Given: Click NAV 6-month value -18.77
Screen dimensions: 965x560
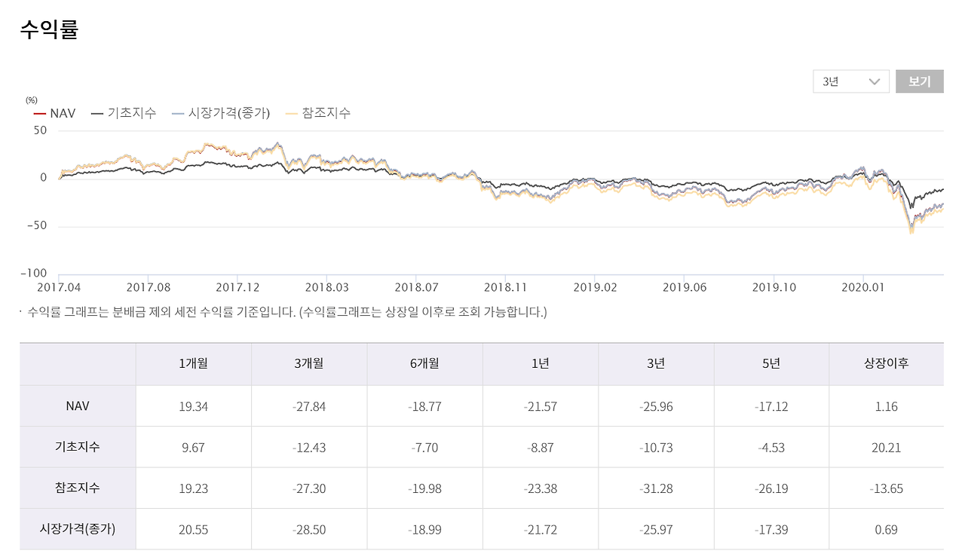Looking at the screenshot, I should click(425, 407).
